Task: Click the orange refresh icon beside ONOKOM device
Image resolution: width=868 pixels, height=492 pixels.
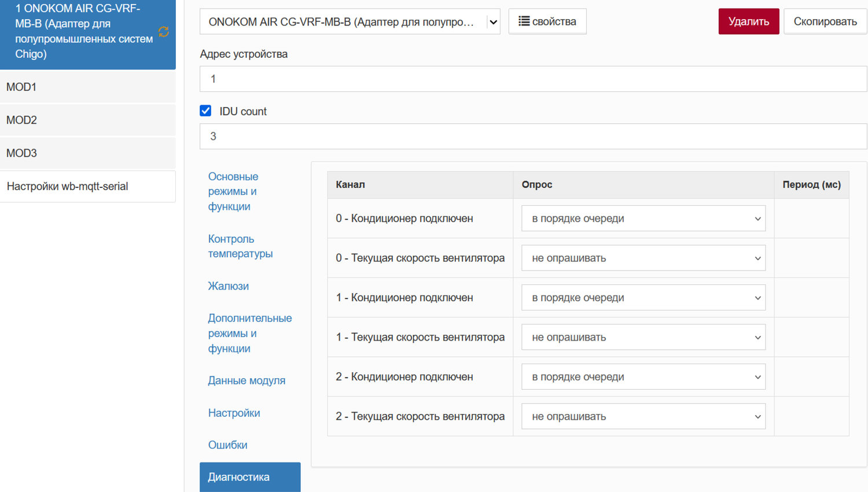Action: [x=164, y=32]
